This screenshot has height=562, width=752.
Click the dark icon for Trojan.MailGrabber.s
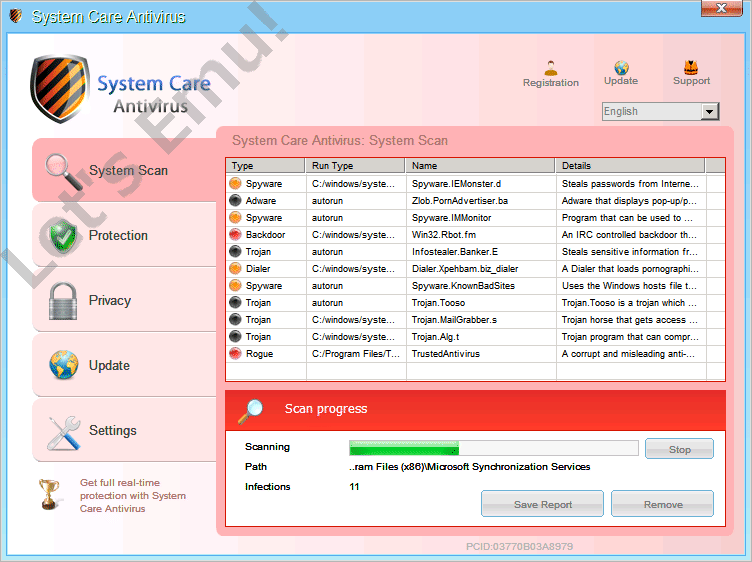[235, 319]
